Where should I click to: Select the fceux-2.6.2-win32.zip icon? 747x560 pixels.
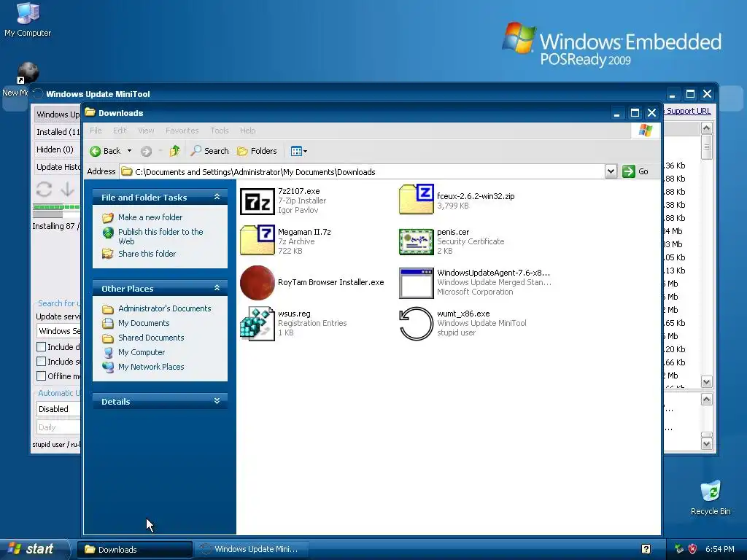417,199
